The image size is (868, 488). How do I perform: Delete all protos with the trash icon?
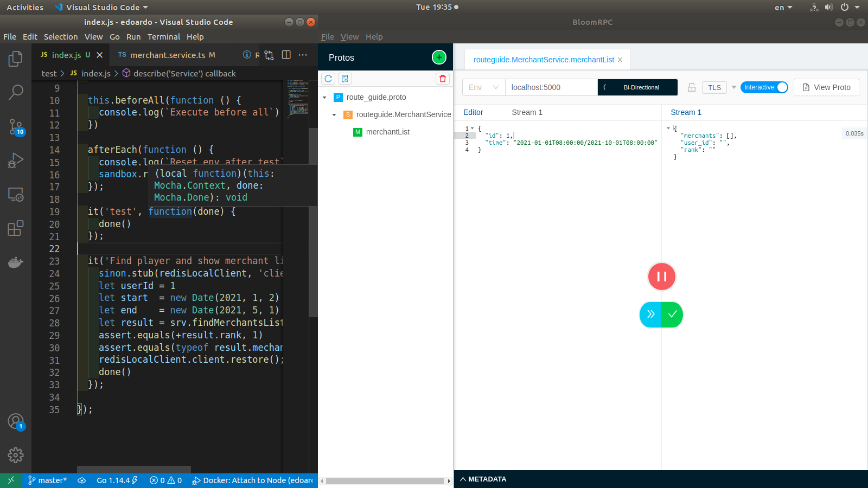[443, 79]
